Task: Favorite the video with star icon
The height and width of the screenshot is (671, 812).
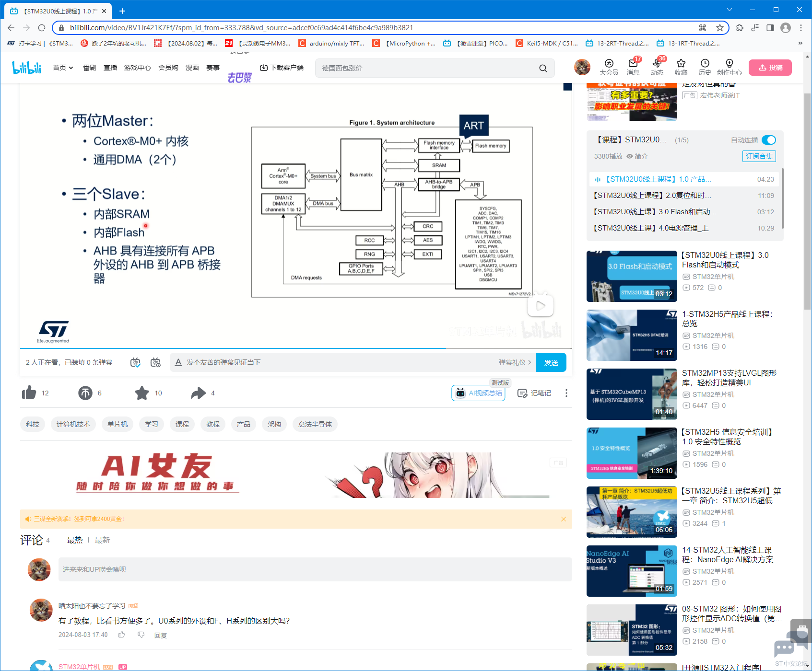Action: (142, 393)
